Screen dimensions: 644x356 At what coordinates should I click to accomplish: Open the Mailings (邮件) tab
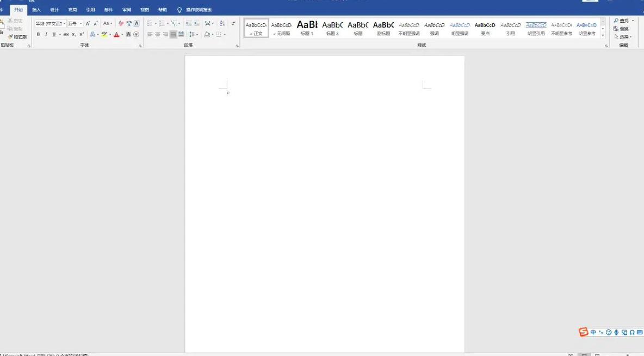(x=108, y=10)
